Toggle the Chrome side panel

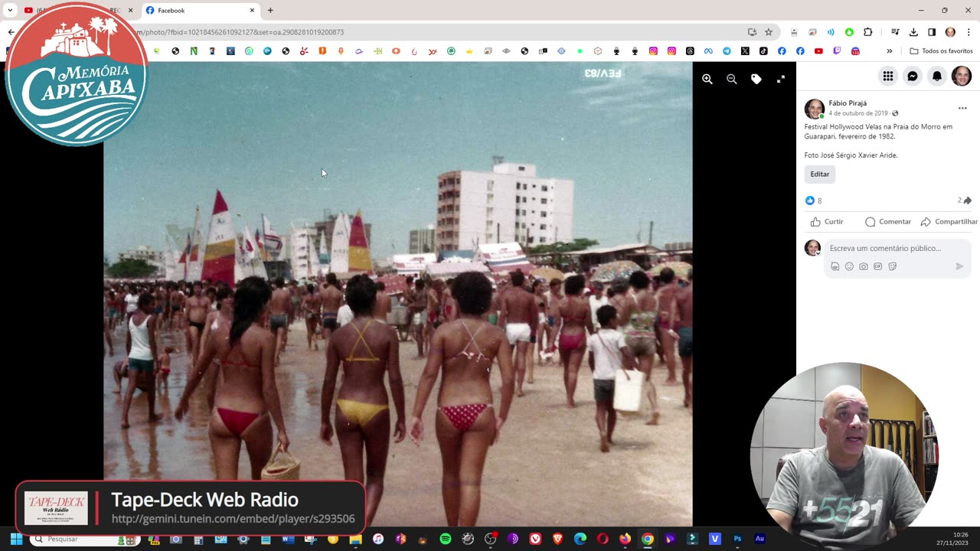932,32
